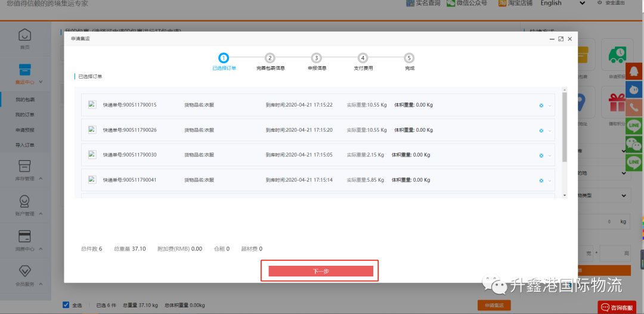The height and width of the screenshot is (314, 644).
Task: Click the order list scrollbar thumb
Action: (x=565, y=126)
